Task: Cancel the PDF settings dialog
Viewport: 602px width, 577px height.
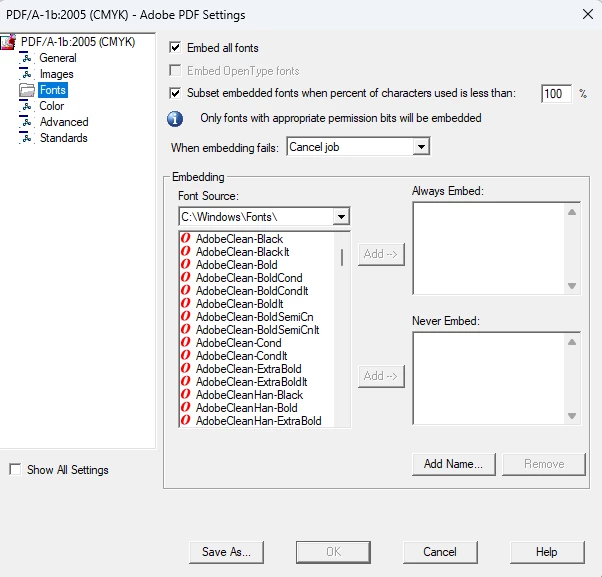Action: (440, 552)
